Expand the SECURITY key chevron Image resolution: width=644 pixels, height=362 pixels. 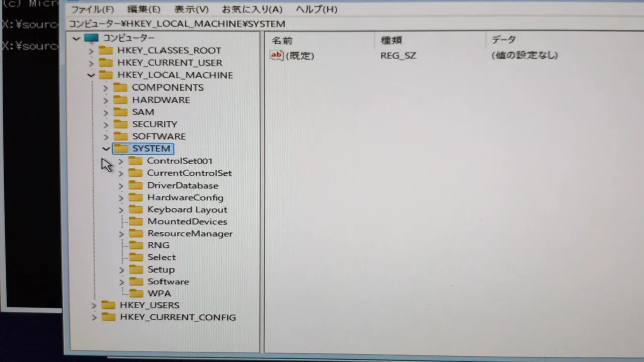tap(106, 124)
